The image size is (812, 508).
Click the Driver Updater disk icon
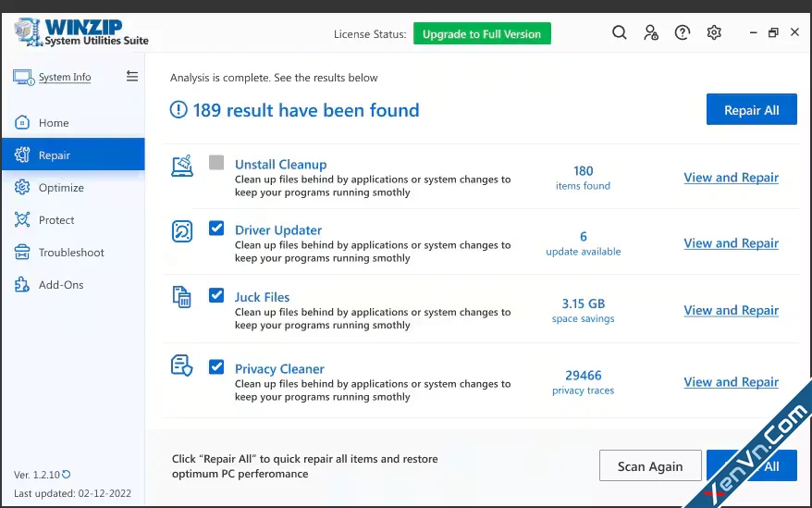(x=182, y=231)
